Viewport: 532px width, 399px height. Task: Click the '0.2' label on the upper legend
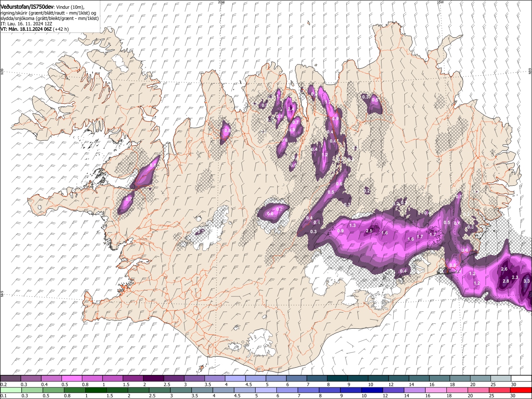pyautogui.click(x=4, y=384)
